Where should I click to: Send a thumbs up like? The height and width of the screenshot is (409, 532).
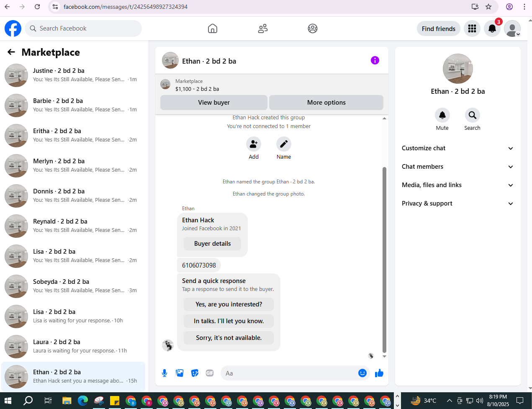pos(379,373)
